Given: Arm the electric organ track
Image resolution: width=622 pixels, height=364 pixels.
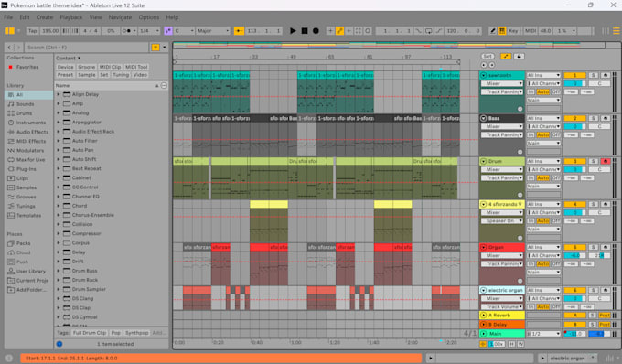Looking at the screenshot, I should point(605,290).
